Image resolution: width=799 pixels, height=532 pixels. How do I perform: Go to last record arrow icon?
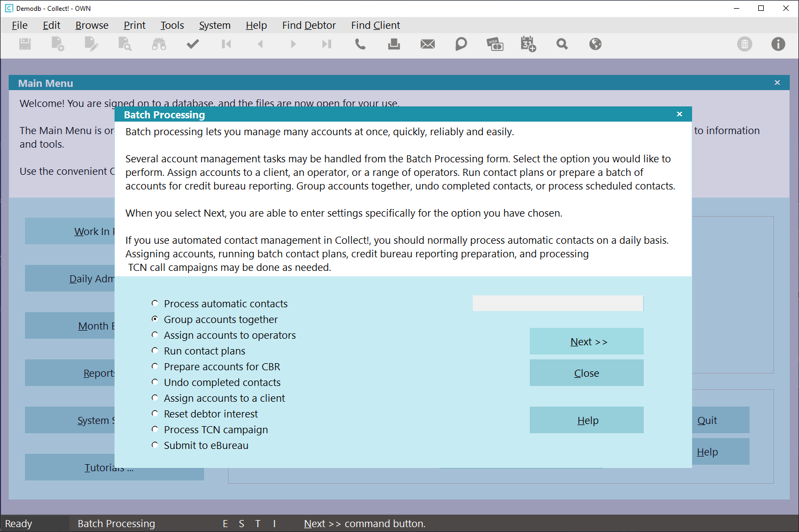pyautogui.click(x=326, y=44)
